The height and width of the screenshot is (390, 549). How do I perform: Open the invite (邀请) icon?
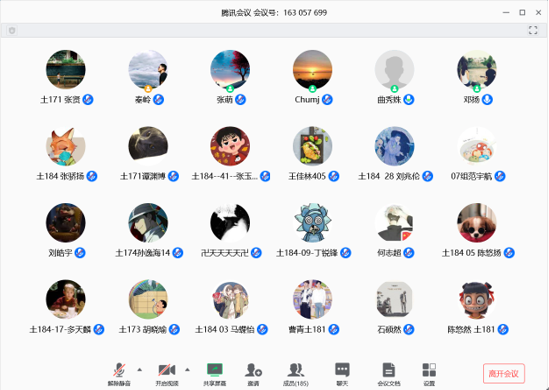(253, 374)
